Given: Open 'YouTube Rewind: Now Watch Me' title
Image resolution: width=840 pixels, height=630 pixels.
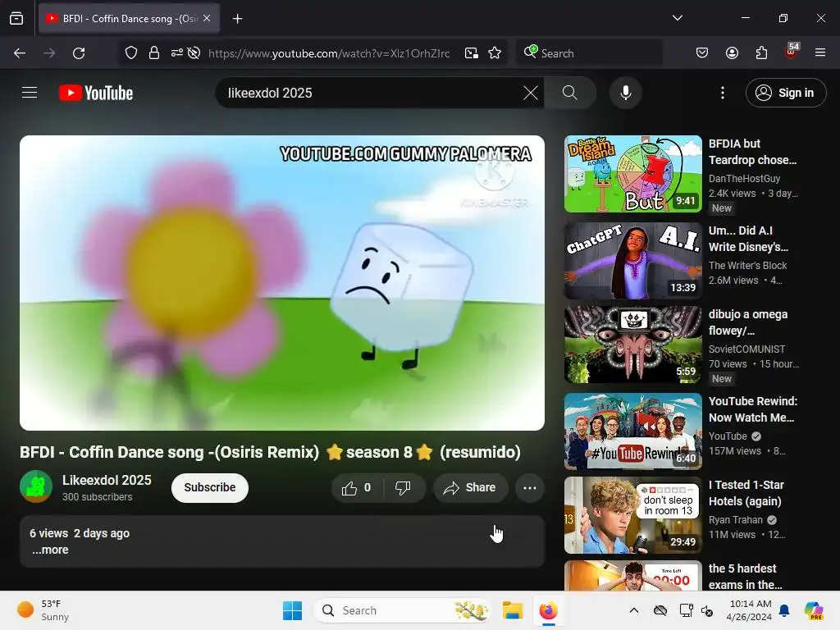Looking at the screenshot, I should click(753, 409).
